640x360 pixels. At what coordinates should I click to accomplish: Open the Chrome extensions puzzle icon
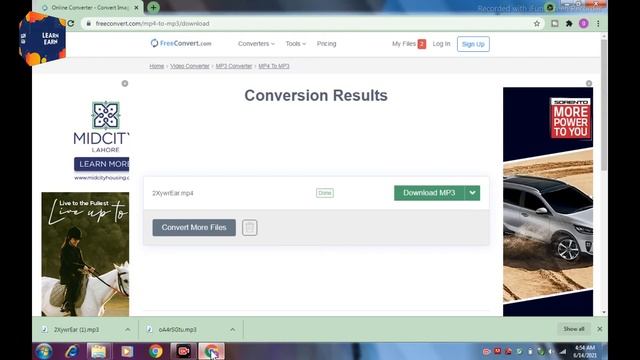pos(569,24)
